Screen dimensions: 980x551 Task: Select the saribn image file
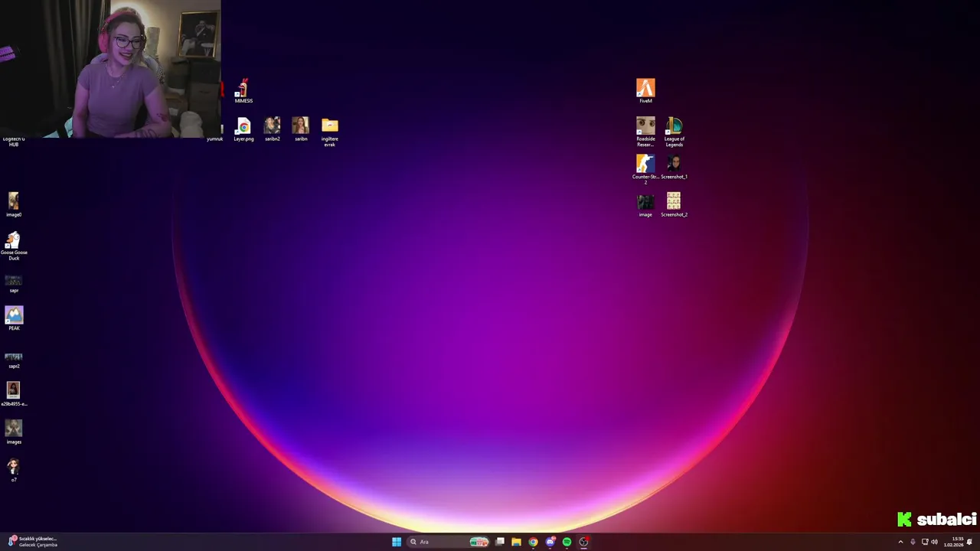301,129
